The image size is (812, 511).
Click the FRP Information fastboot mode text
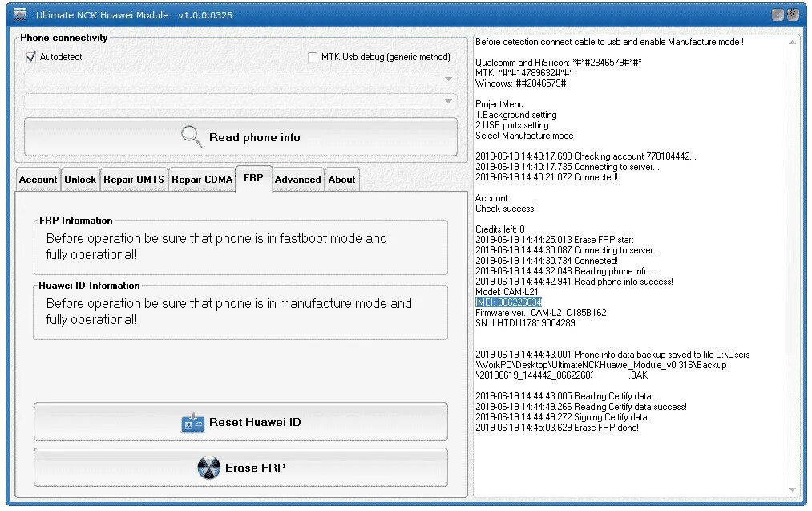216,247
